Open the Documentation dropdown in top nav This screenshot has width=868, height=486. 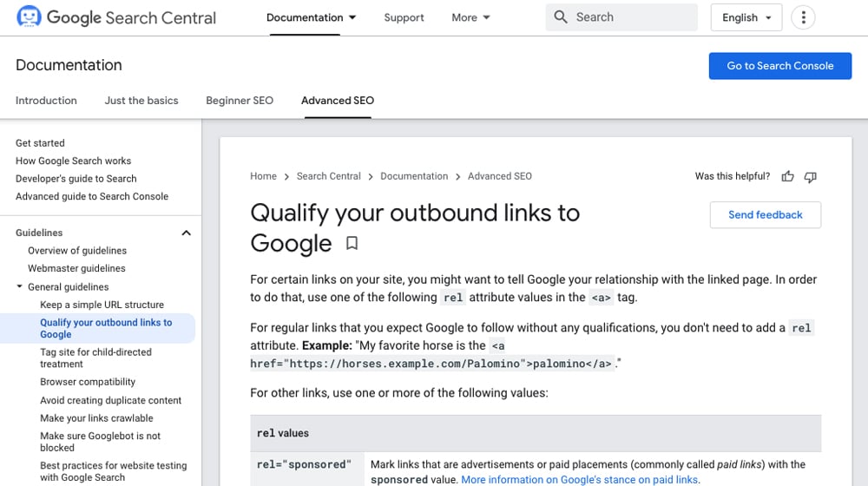(311, 17)
